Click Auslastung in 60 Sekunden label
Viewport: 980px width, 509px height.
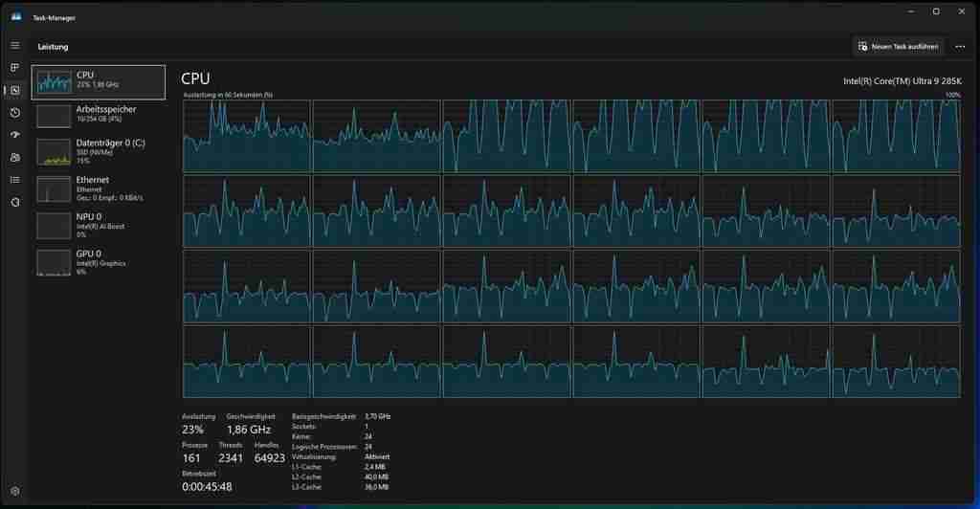228,95
